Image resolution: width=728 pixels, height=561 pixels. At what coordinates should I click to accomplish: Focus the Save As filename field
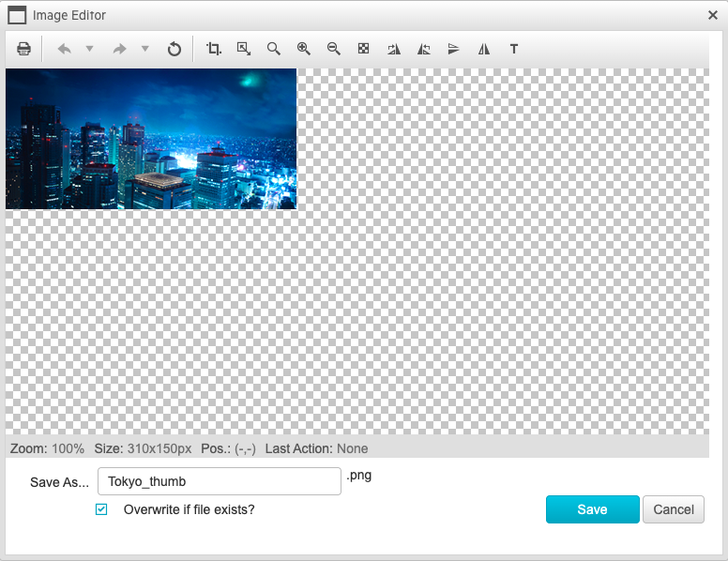[220, 481]
